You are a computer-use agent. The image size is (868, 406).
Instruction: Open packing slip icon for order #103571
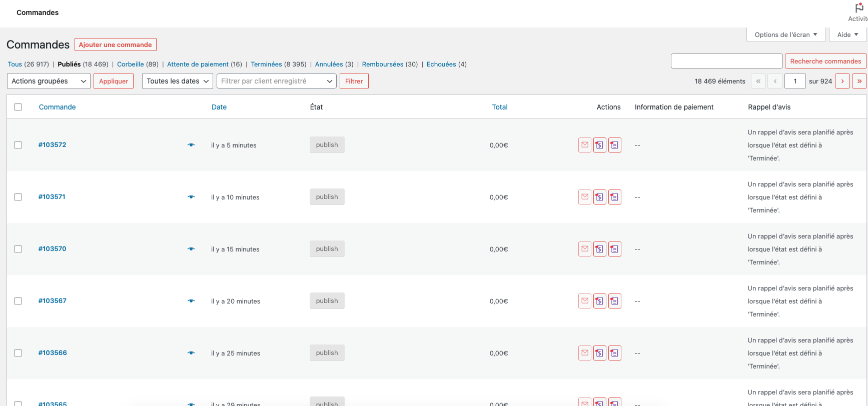[x=615, y=197]
